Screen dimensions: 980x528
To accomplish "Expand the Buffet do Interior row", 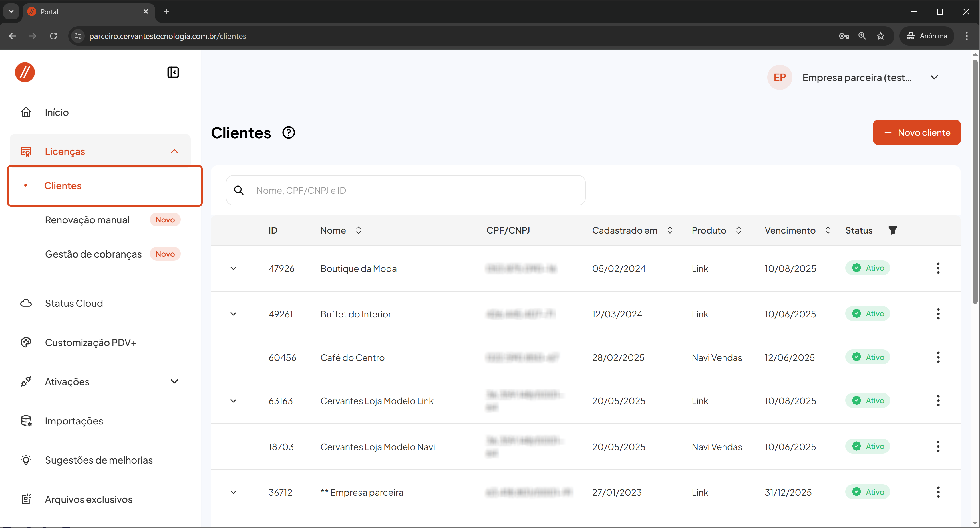I will pyautogui.click(x=233, y=314).
